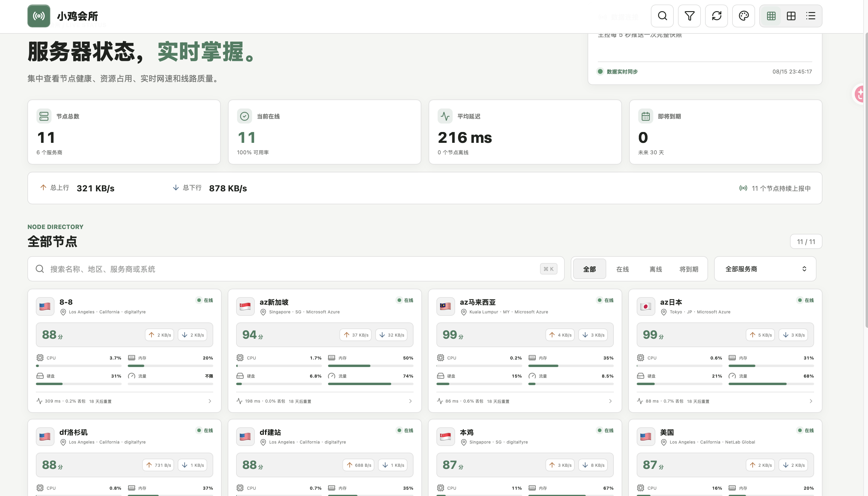Screen dimensions: 868x496
Task: Click the az新加坡 流量 usage bar
Action: pos(370,384)
